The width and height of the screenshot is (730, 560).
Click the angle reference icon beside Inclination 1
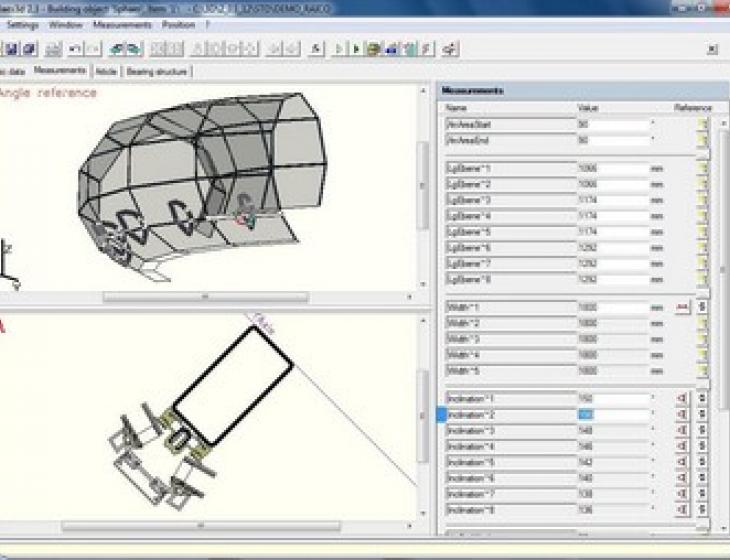683,398
